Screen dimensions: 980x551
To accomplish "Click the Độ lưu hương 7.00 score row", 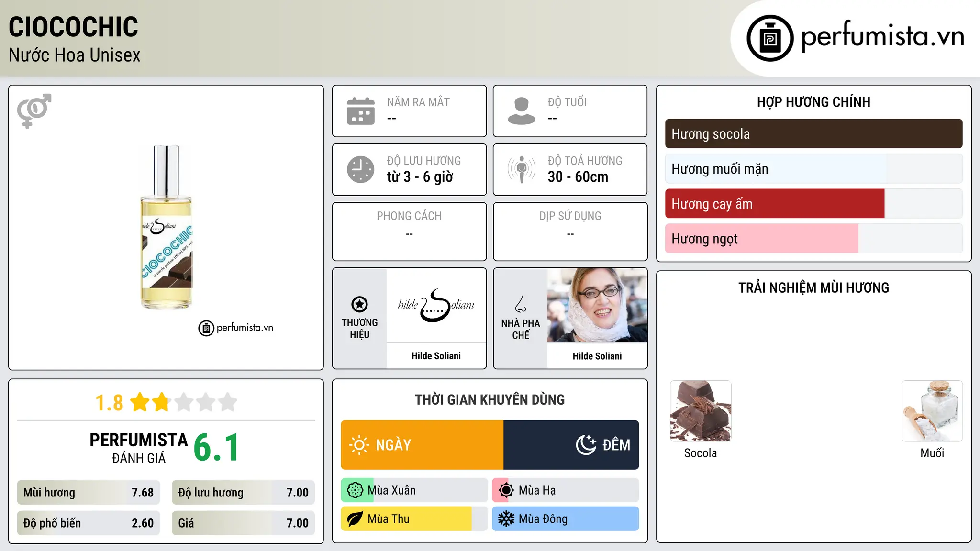I will click(244, 493).
